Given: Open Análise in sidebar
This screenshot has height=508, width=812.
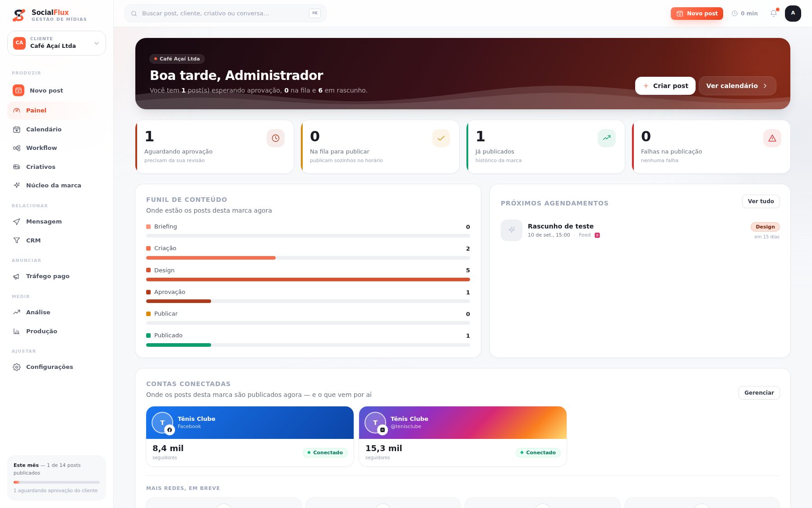Looking at the screenshot, I should point(56,312).
